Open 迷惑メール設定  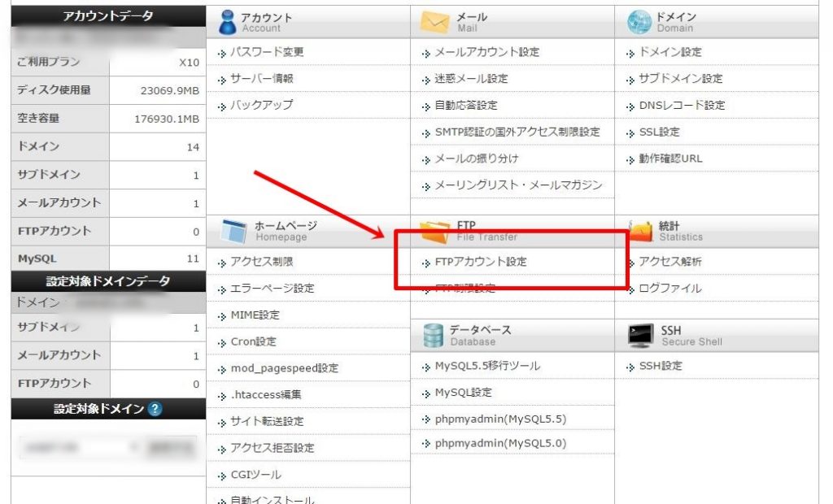point(471,79)
